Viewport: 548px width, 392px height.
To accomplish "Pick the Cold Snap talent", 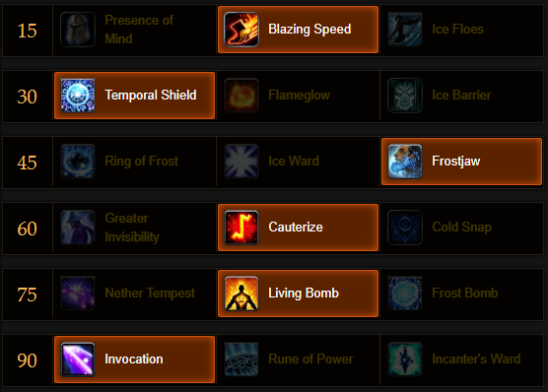I will tap(461, 228).
